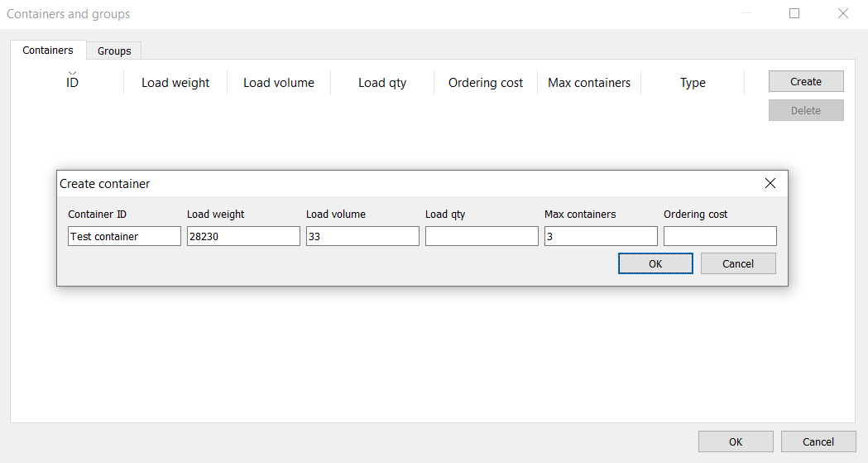
Task: Sort by the ID column header
Action: pyautogui.click(x=73, y=83)
